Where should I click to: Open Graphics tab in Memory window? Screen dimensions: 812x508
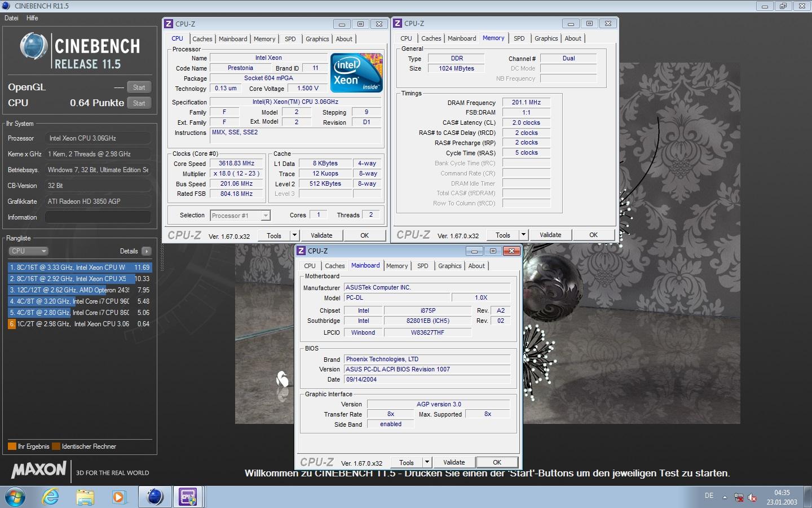coord(546,38)
